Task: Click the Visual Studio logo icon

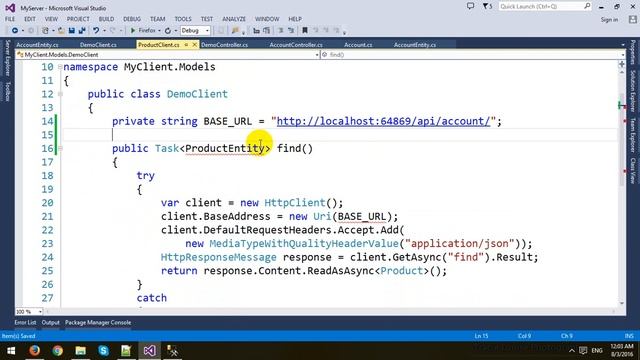Action: (x=10, y=8)
